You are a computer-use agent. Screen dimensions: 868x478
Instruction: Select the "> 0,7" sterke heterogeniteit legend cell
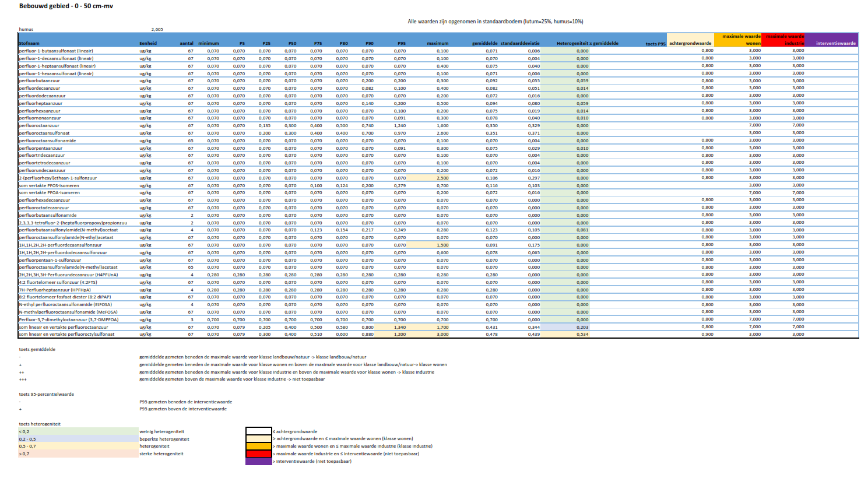tap(78, 454)
